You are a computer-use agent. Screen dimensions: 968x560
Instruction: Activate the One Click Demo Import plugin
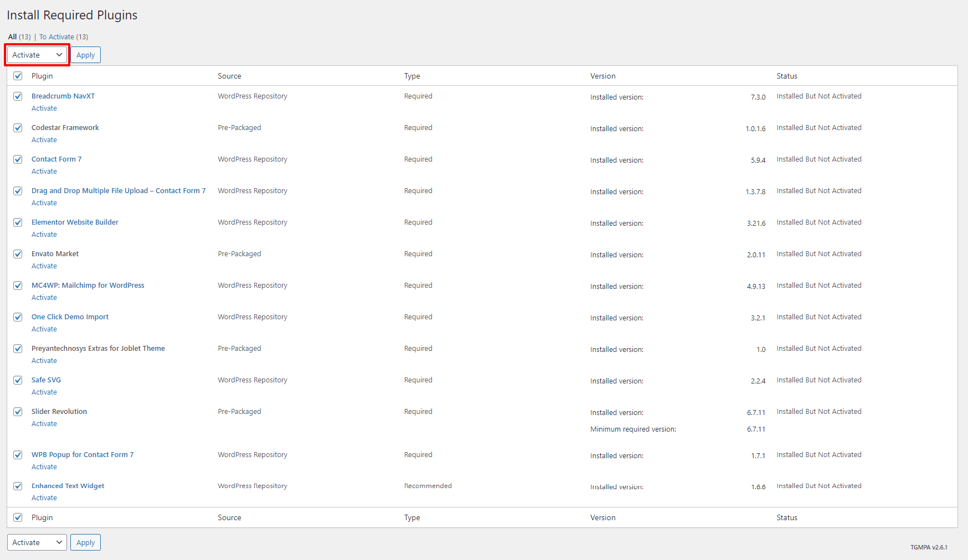(44, 329)
